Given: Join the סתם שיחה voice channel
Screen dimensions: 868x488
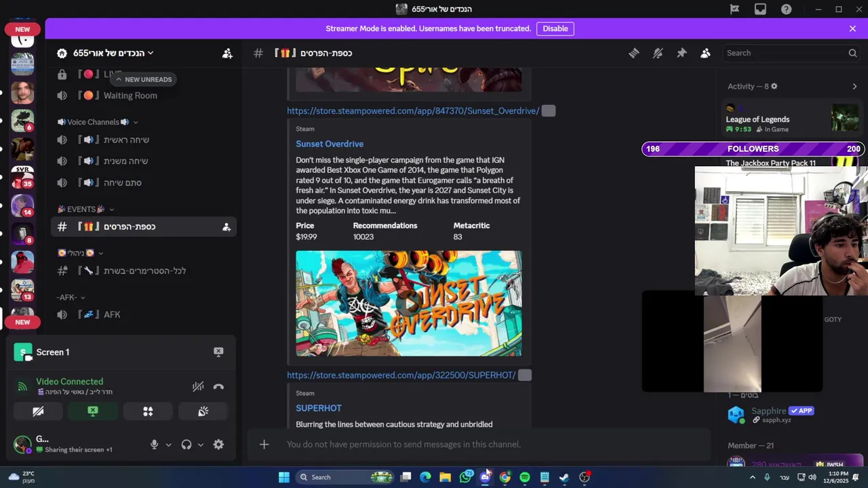Looking at the screenshot, I should [x=143, y=182].
